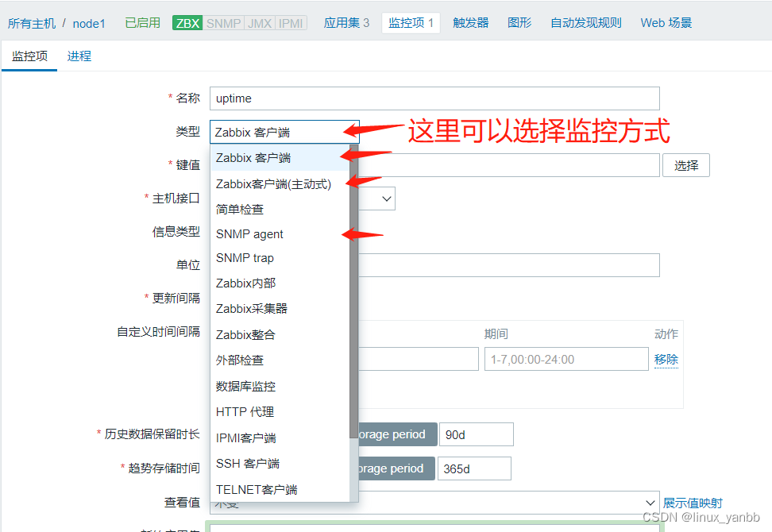This screenshot has height=532, width=772.
Task: Choose 数据库监控 type option
Action: tap(280, 387)
